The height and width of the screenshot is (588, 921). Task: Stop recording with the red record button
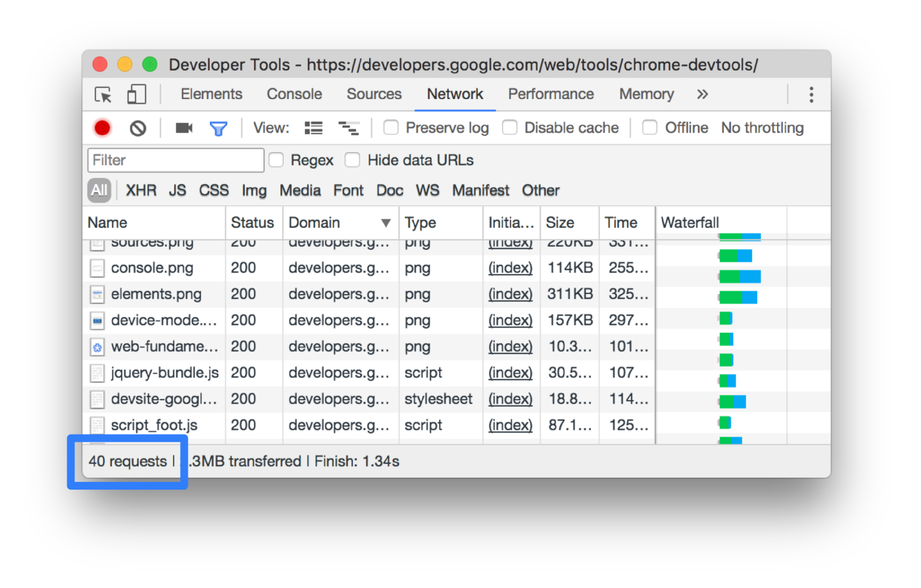(102, 128)
